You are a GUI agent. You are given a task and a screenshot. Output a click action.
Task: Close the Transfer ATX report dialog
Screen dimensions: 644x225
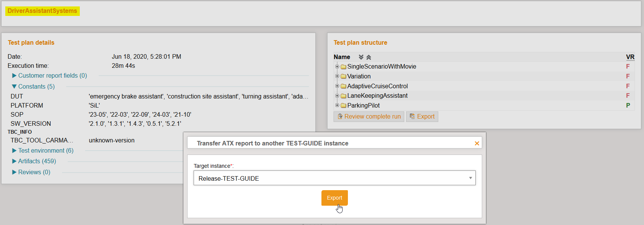(x=477, y=143)
